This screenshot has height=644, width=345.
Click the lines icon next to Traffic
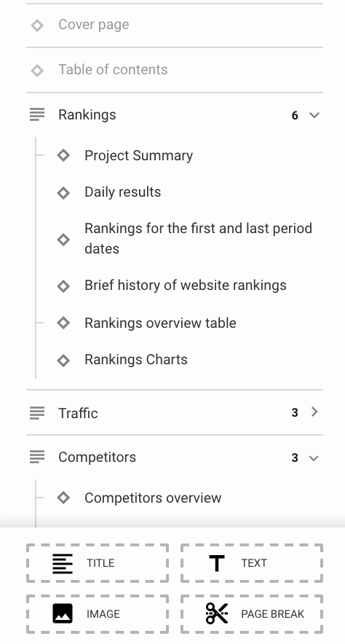(x=37, y=413)
